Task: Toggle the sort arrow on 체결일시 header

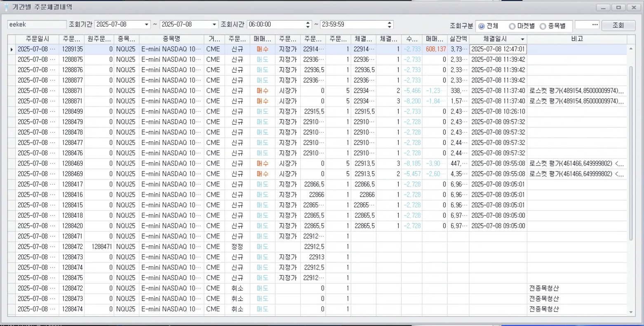Action: click(522, 39)
